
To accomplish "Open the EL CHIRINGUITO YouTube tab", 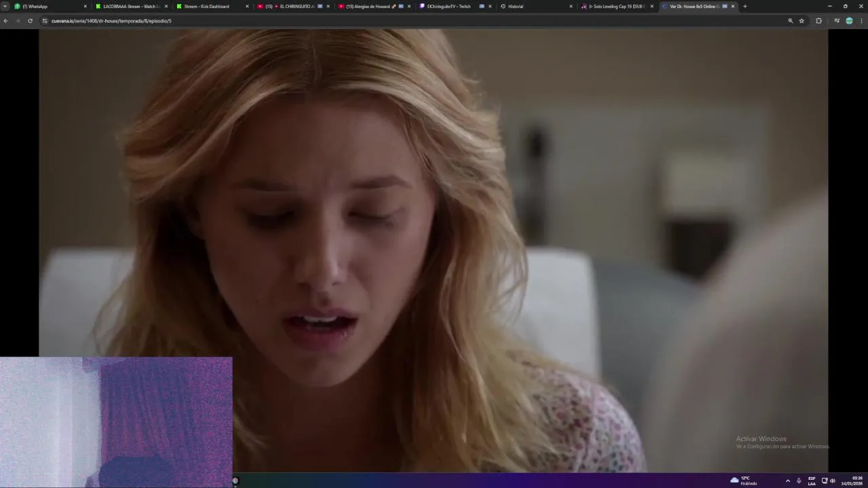I will point(292,6).
